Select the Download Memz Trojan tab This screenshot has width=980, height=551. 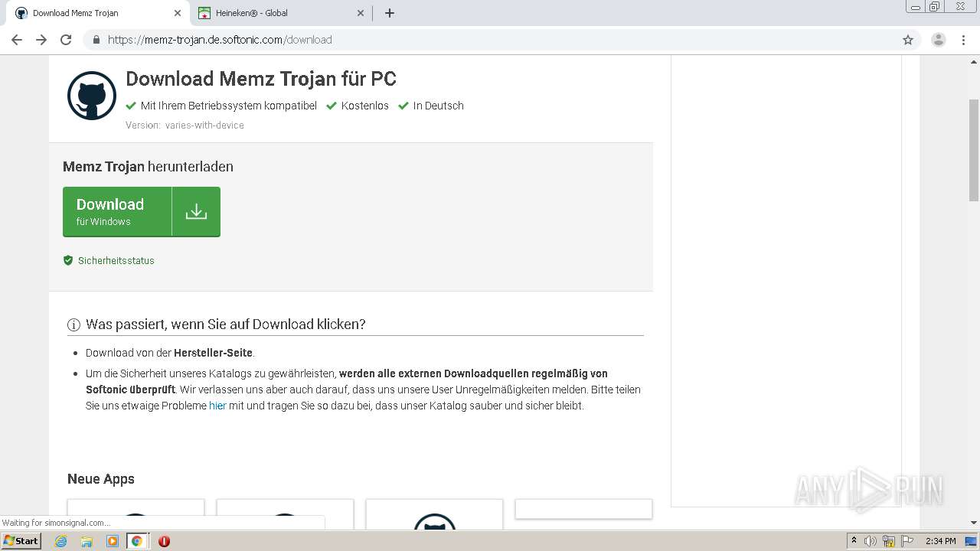96,13
